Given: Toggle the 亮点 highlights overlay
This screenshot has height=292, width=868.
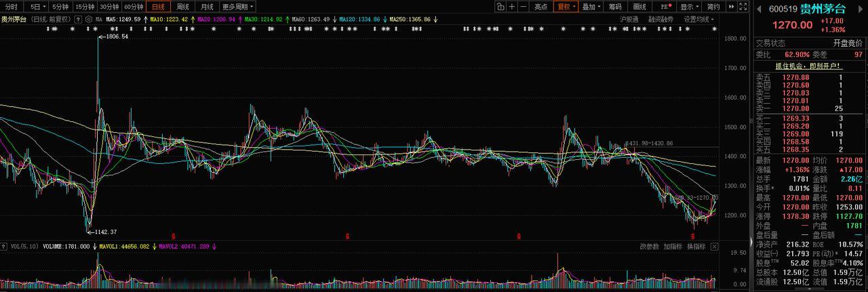Looking at the screenshot, I should (x=540, y=6).
